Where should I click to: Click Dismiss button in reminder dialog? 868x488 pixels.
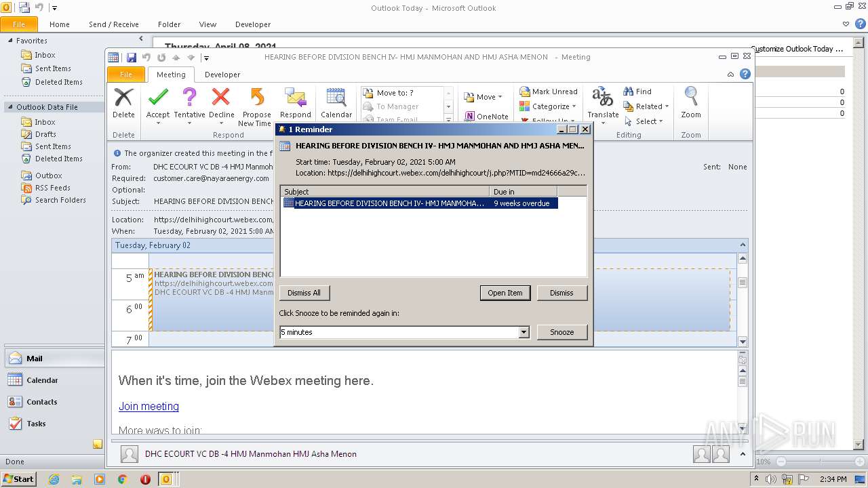tap(561, 293)
